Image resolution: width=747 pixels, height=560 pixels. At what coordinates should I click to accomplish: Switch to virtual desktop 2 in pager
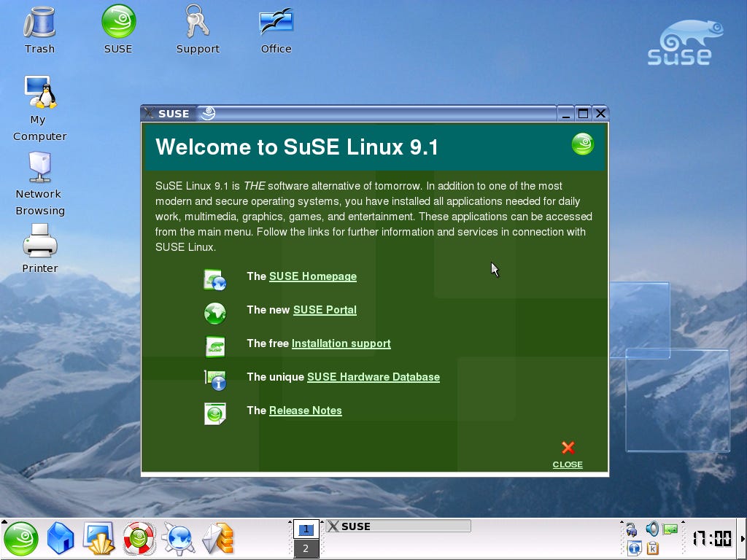[306, 548]
